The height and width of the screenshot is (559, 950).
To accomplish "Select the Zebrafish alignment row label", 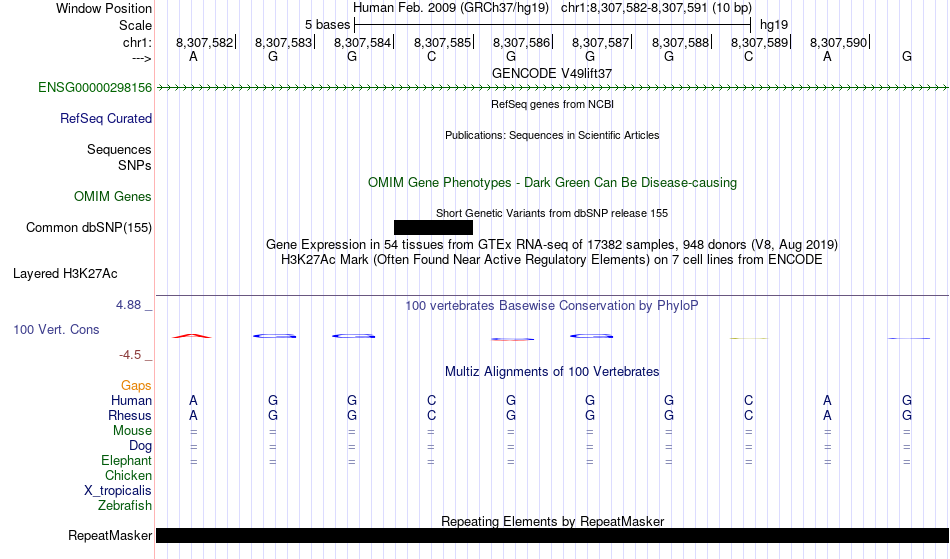I will (125, 506).
